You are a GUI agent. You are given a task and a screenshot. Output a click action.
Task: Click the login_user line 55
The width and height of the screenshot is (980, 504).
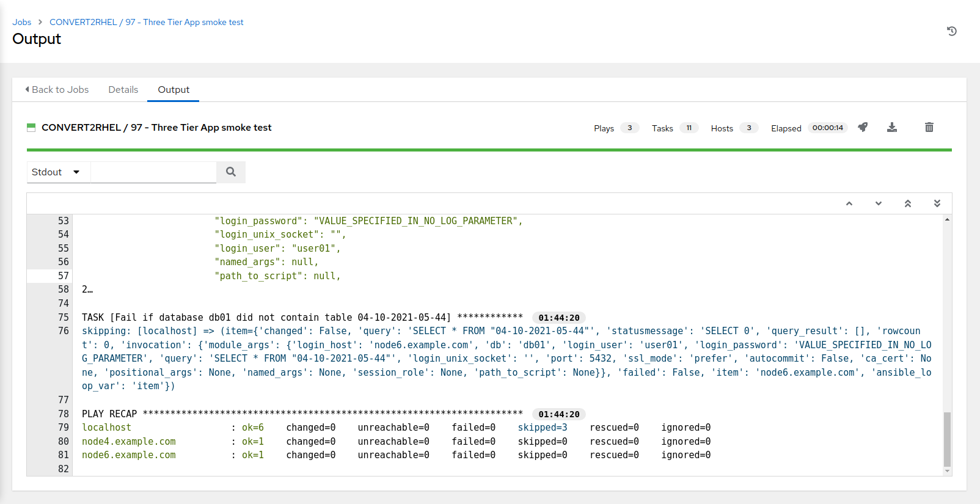[278, 249]
